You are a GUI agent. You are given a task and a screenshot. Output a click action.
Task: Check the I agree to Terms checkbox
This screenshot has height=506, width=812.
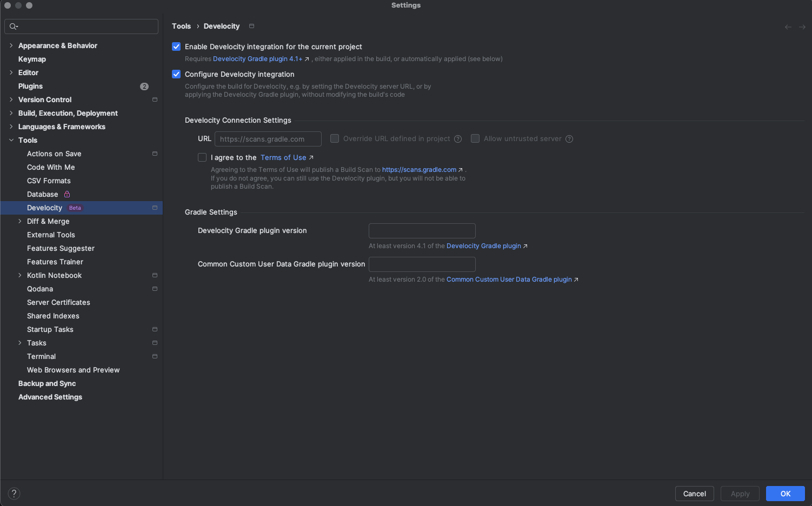point(202,157)
